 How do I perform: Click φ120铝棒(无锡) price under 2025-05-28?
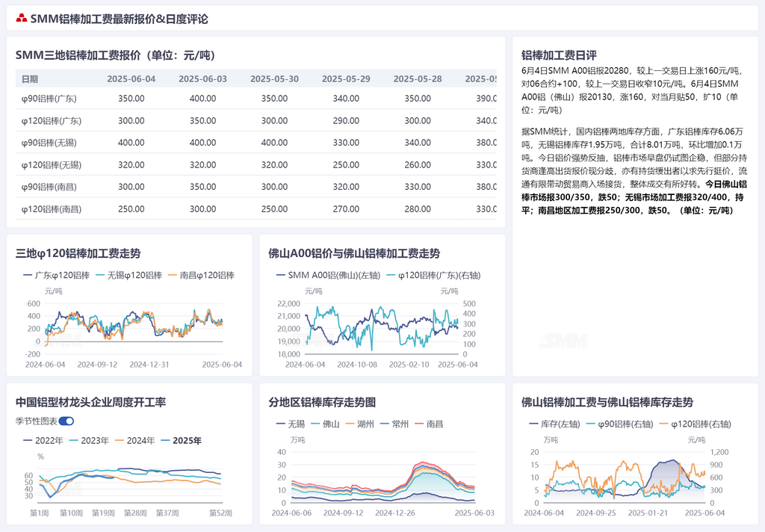418,165
